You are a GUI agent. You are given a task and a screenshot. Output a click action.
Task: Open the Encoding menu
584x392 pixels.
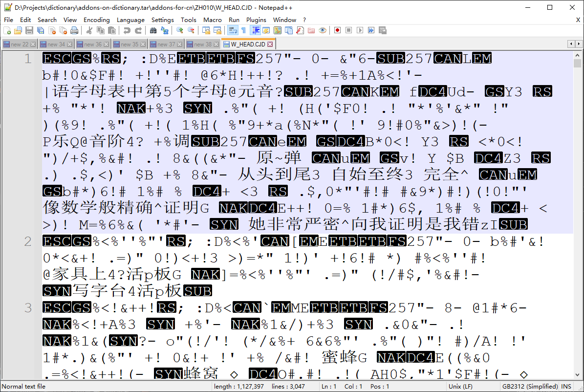tap(96, 20)
